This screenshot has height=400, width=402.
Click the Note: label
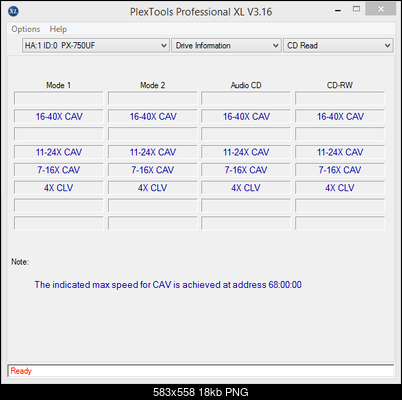point(20,262)
